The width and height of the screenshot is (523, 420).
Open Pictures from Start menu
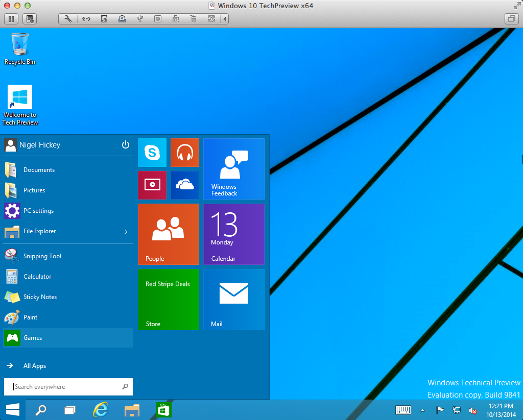(x=68, y=190)
